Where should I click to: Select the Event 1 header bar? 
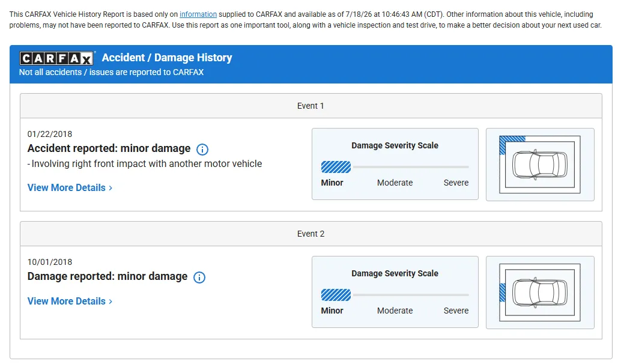(x=311, y=106)
